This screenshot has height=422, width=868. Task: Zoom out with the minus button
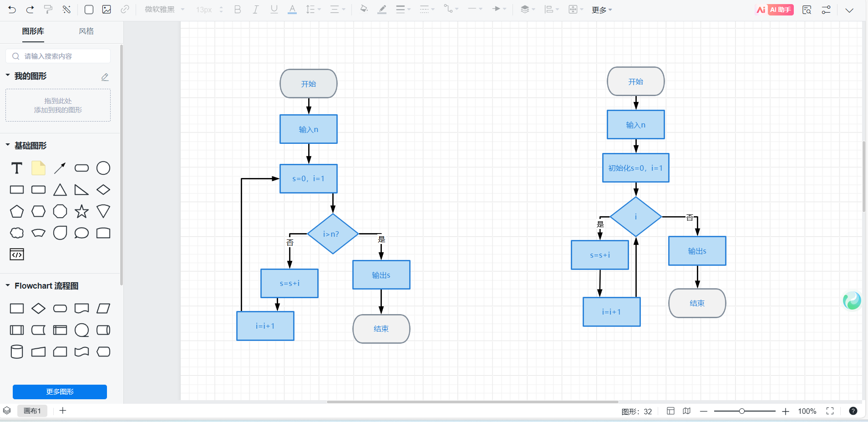(704, 411)
